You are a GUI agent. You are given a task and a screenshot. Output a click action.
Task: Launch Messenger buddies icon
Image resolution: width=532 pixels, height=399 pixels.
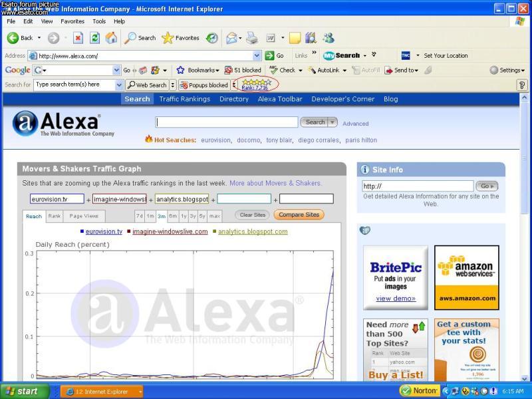tap(329, 38)
